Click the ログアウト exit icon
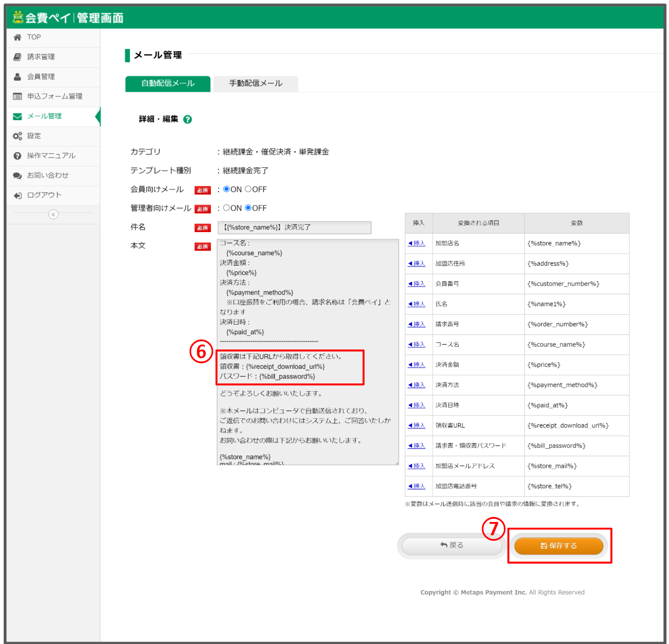This screenshot has width=669, height=644. (x=17, y=195)
